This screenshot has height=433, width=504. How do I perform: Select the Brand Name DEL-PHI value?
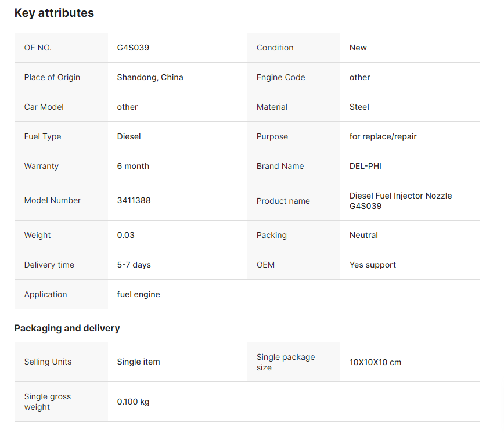(365, 166)
